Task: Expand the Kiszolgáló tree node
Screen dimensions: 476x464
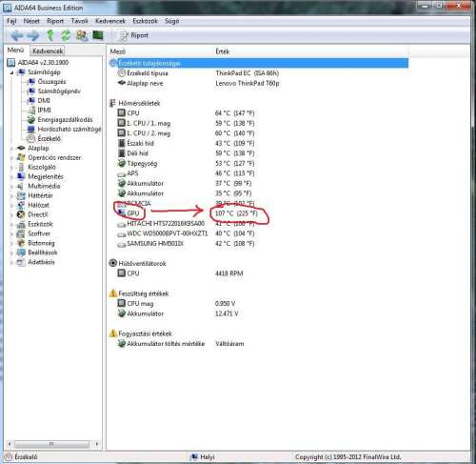Action: click(11, 168)
